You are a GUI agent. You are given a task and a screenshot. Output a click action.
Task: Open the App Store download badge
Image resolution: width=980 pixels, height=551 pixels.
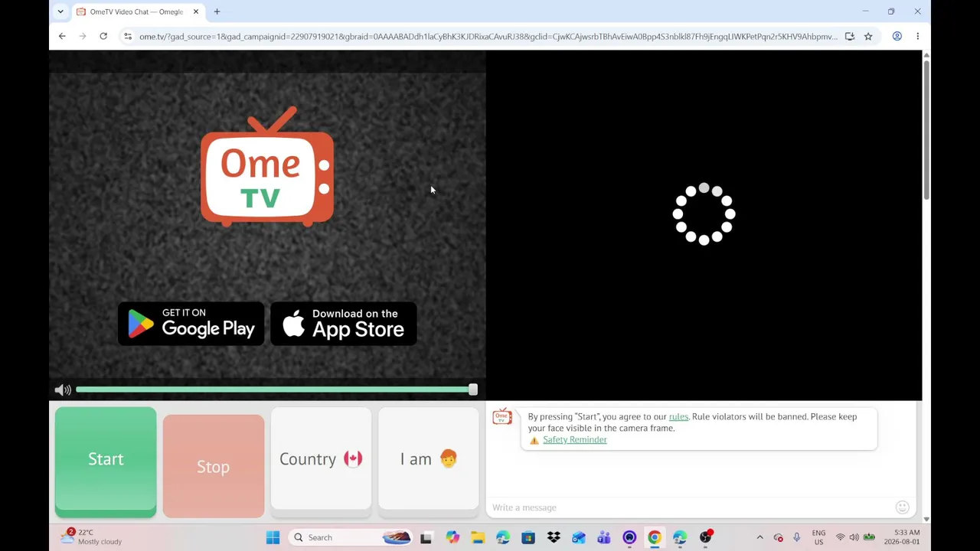(344, 324)
